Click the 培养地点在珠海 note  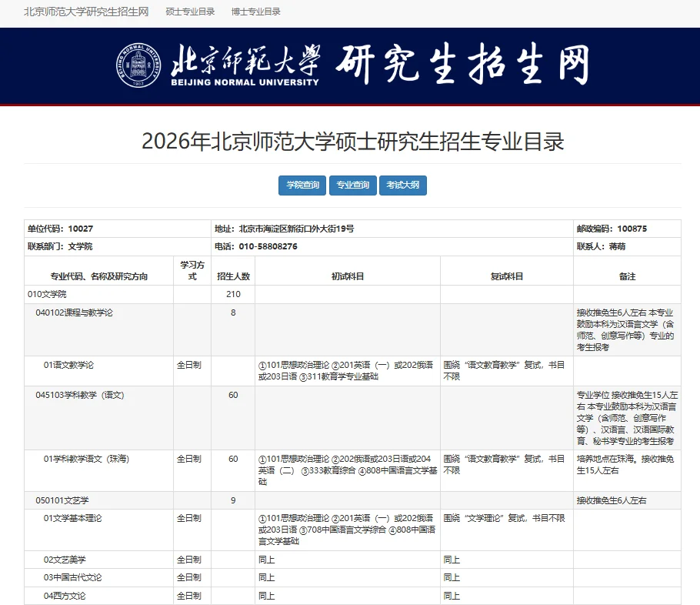point(625,465)
